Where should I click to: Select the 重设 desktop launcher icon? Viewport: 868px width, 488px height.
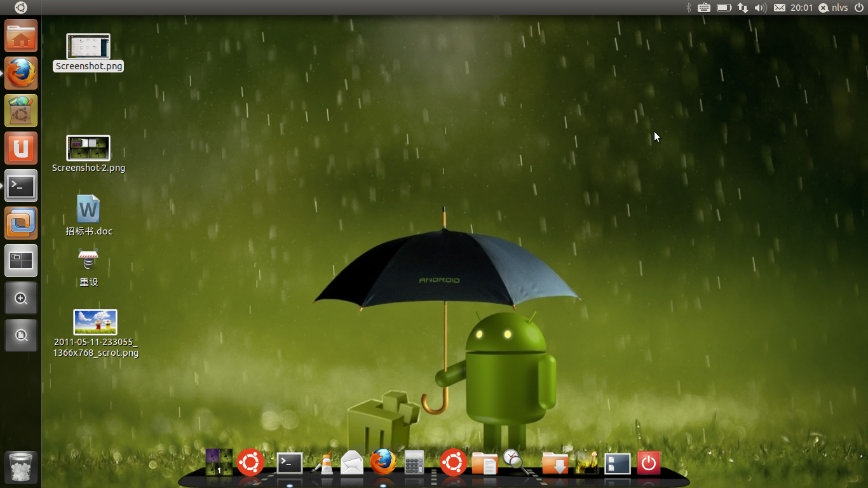(x=88, y=261)
